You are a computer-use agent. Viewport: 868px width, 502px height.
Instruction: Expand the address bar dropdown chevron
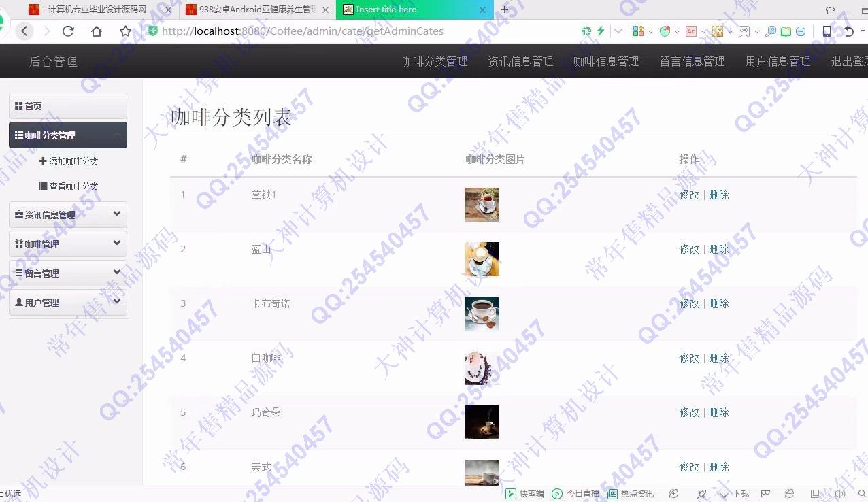point(618,31)
